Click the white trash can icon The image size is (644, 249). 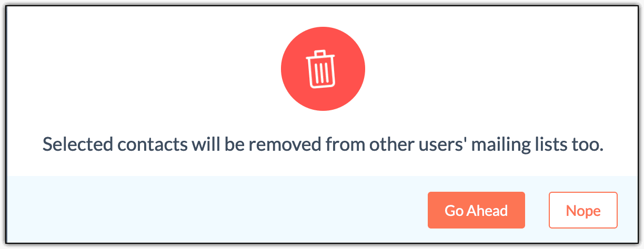[323, 69]
